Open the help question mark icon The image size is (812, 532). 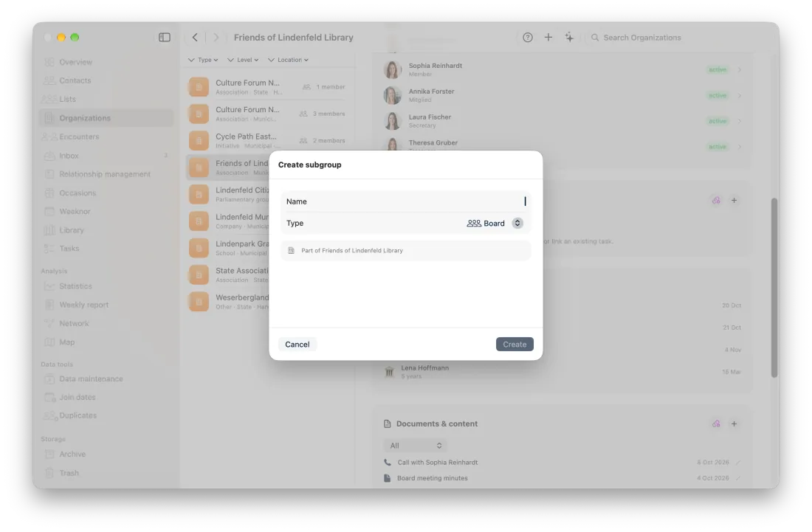click(x=527, y=37)
